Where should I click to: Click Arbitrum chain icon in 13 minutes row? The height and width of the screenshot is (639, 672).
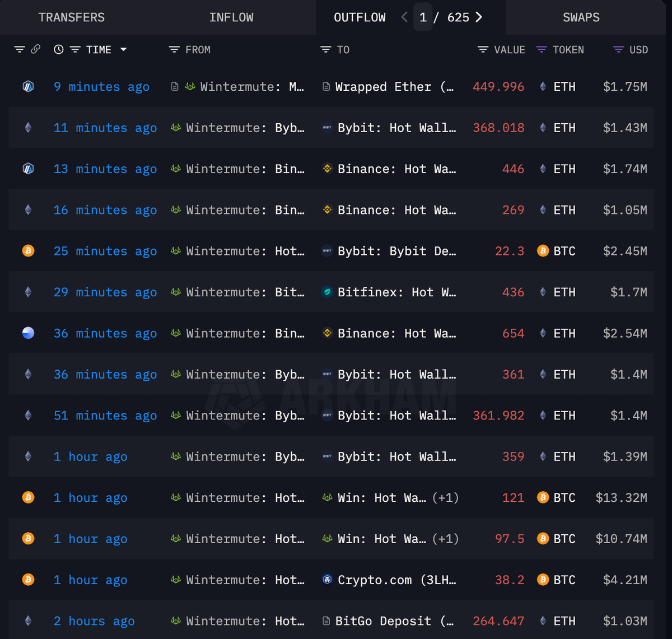pyautogui.click(x=28, y=169)
